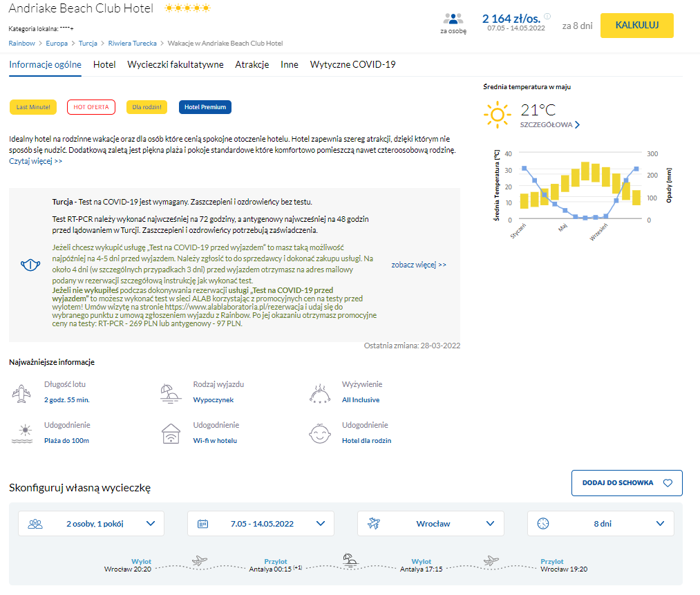
Task: Click the baby face family hotel icon
Action: (319, 434)
